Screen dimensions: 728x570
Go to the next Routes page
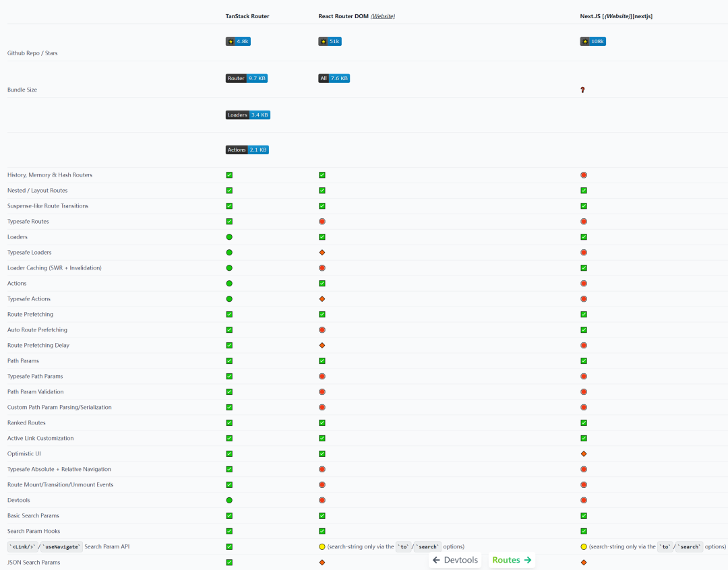pos(512,560)
